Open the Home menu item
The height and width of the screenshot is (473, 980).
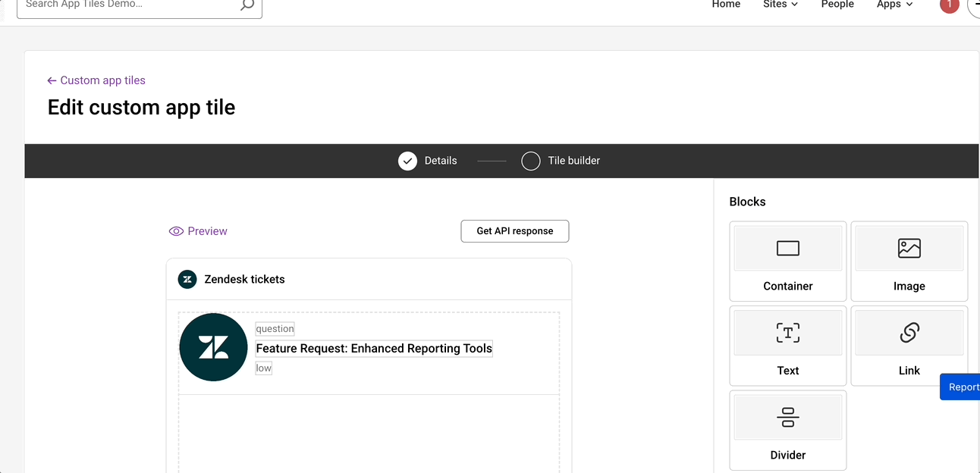[x=726, y=5]
